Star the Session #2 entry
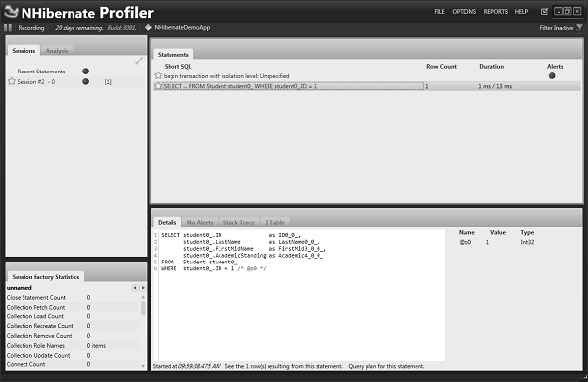 11,81
